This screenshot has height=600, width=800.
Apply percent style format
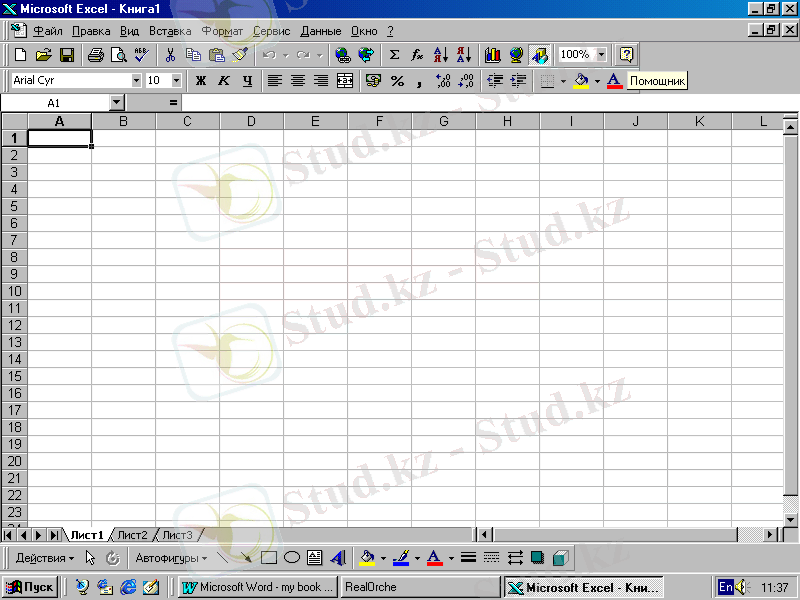(397, 81)
